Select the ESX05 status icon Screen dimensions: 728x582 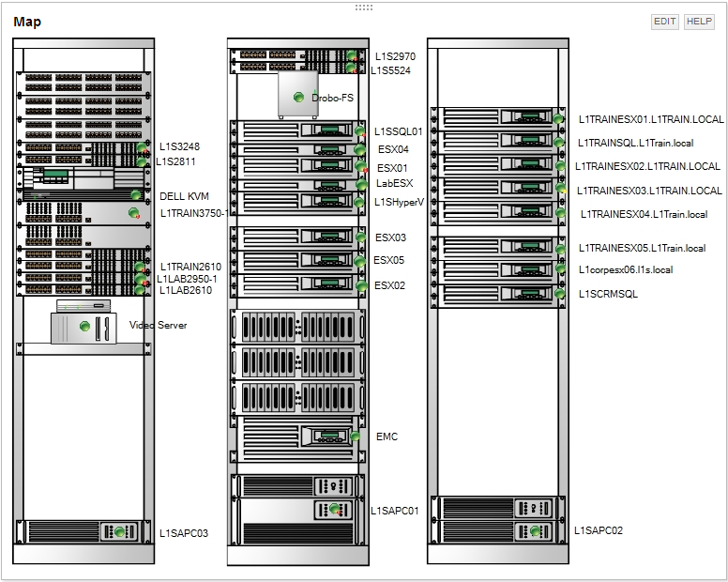click(360, 261)
